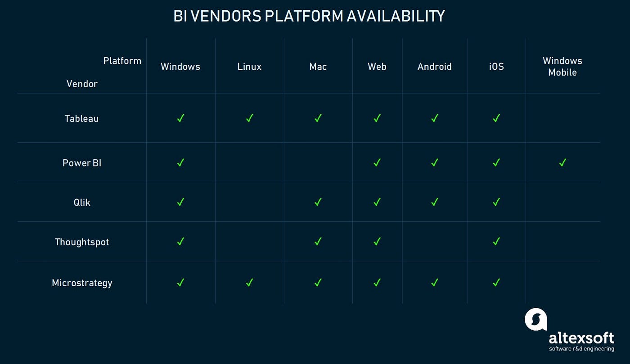
Task: Click the 'Android' column header
Action: coord(434,67)
